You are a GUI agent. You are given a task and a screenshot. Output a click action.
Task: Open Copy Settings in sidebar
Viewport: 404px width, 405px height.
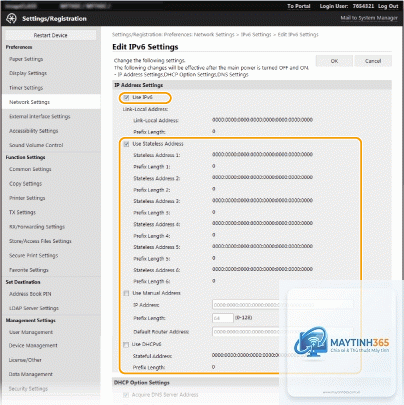(x=26, y=184)
